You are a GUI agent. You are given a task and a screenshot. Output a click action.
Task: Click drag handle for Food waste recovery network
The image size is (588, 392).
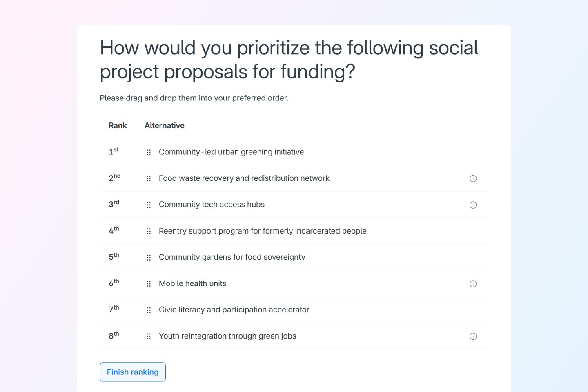tap(149, 178)
